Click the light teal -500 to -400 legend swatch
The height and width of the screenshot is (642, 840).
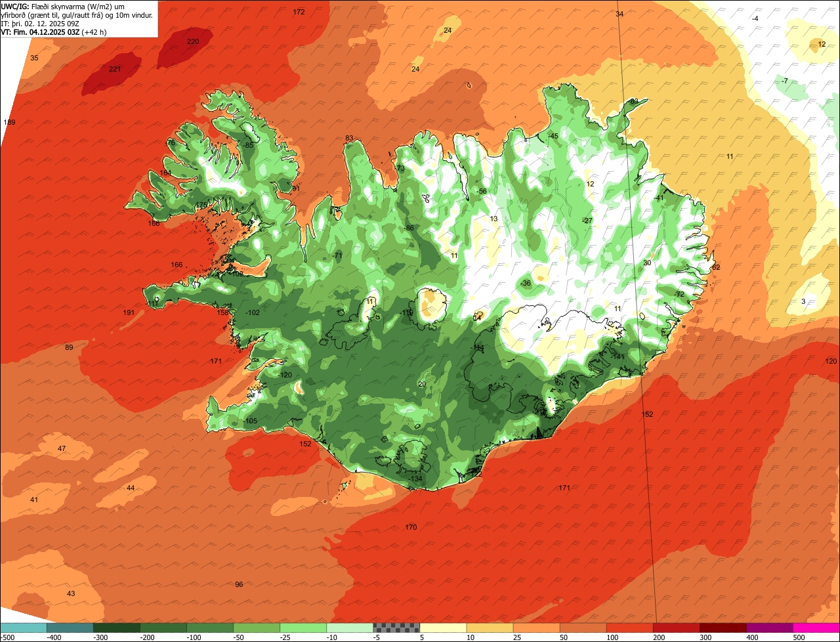tap(24, 628)
